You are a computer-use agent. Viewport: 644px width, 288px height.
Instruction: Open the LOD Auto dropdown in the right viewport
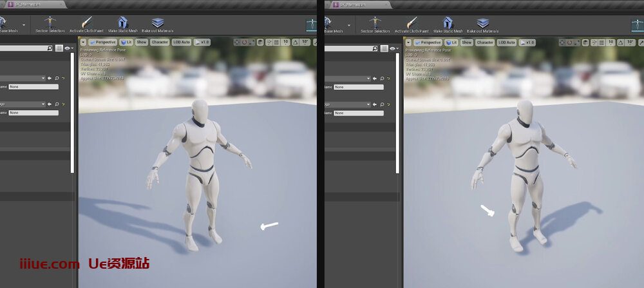coord(506,43)
